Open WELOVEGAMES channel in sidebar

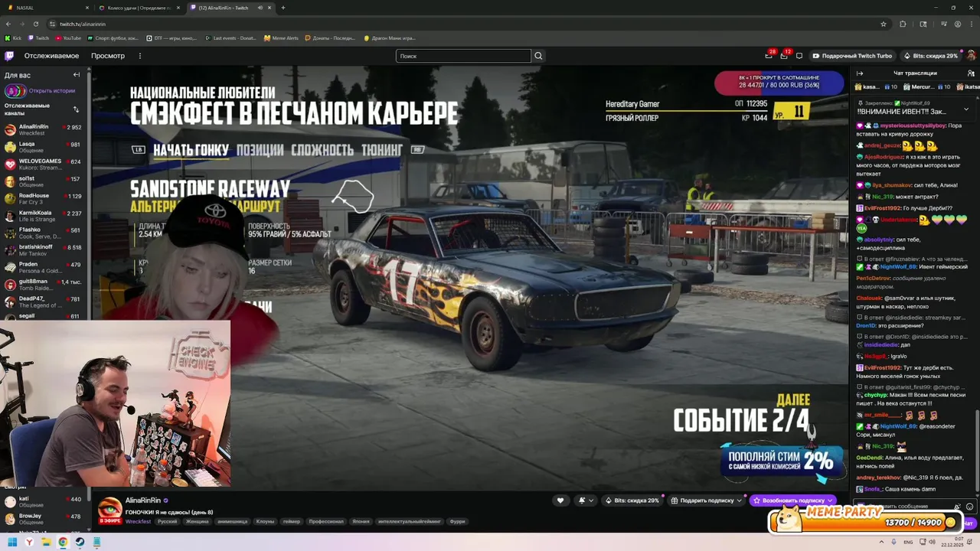tap(43, 164)
